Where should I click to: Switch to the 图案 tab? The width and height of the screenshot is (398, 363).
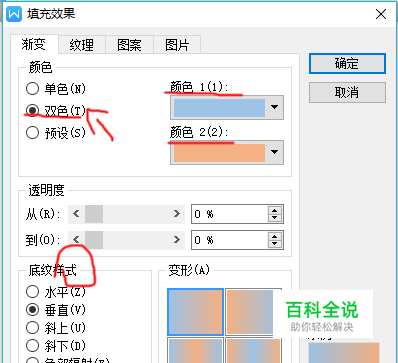[x=129, y=45]
